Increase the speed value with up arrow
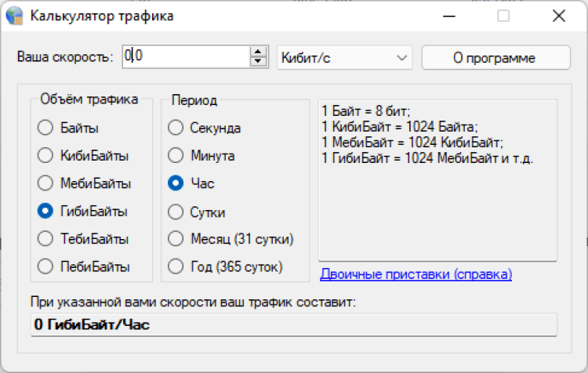Image resolution: width=588 pixels, height=373 pixels. (x=258, y=53)
